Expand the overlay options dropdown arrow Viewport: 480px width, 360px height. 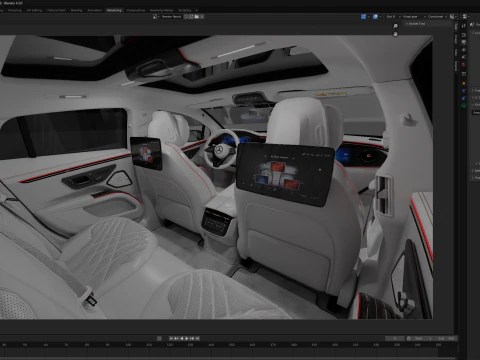coord(381,17)
